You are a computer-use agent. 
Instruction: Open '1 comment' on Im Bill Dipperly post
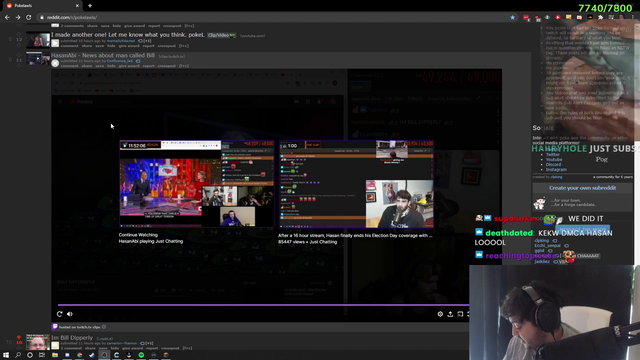[71, 348]
